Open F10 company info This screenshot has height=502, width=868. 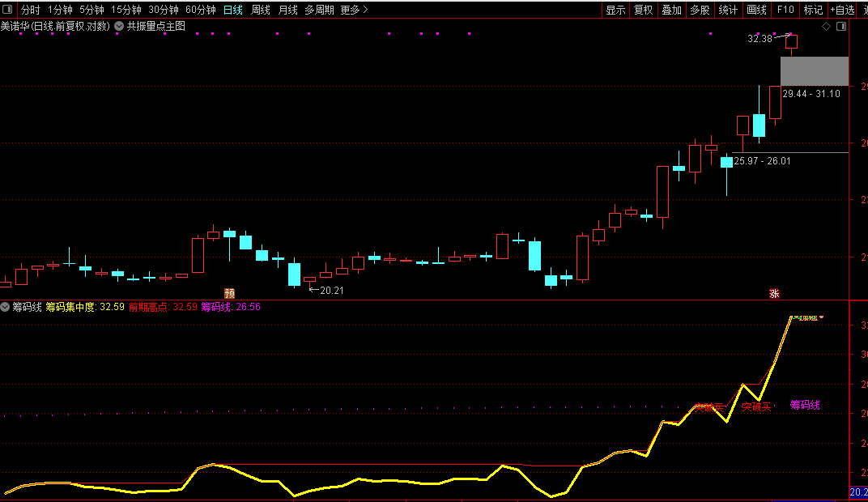(x=785, y=10)
